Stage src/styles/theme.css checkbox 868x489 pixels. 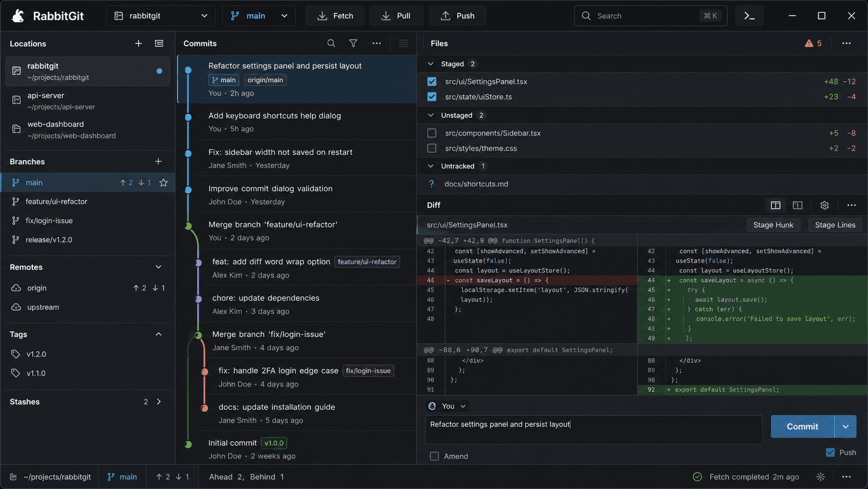click(x=431, y=148)
